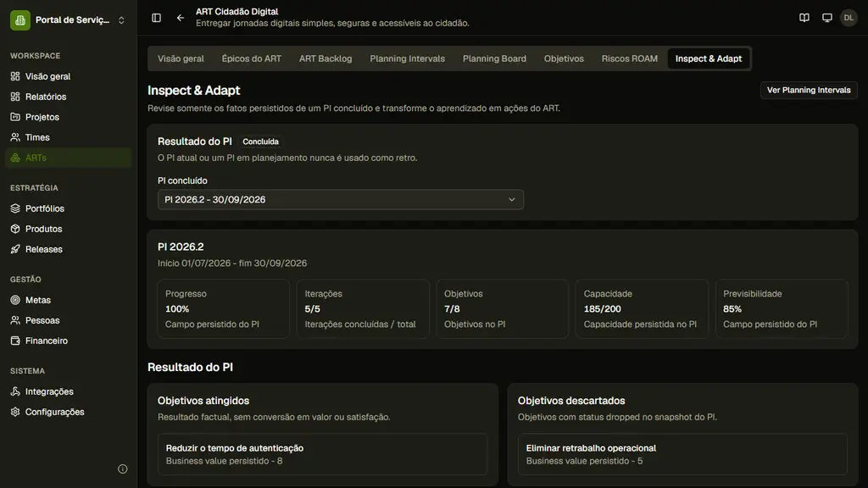Click the Times people icon

(x=15, y=137)
